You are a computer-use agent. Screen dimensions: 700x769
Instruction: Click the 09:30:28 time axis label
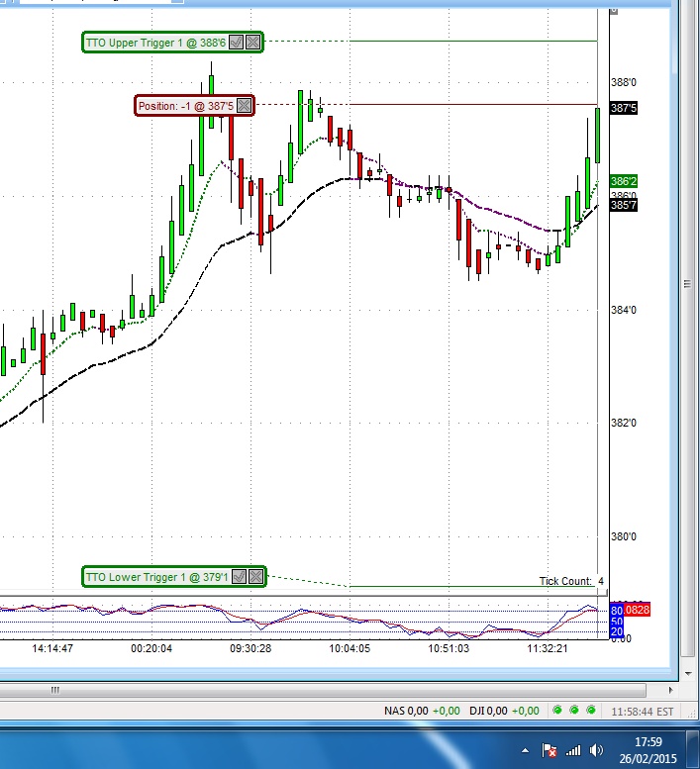click(x=250, y=648)
